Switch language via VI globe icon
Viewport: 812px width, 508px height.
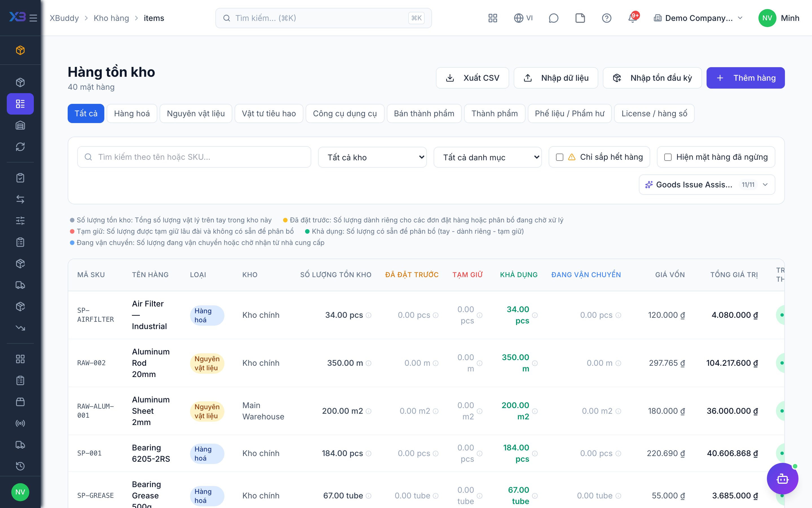[x=523, y=18]
